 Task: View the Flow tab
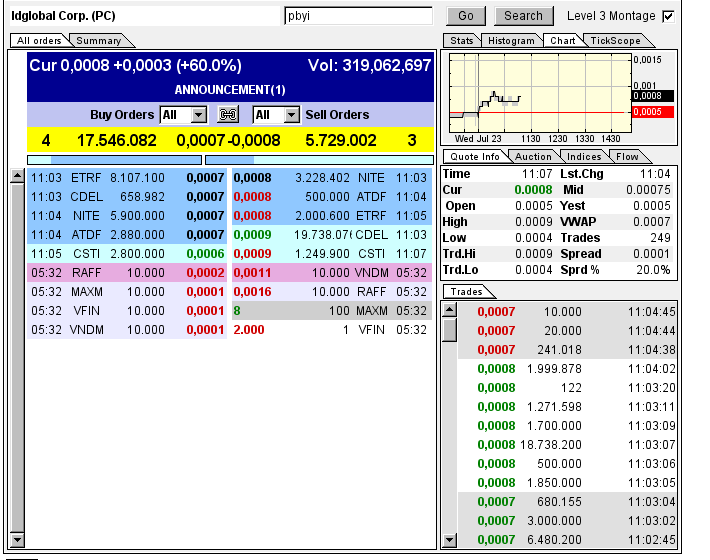(x=627, y=156)
